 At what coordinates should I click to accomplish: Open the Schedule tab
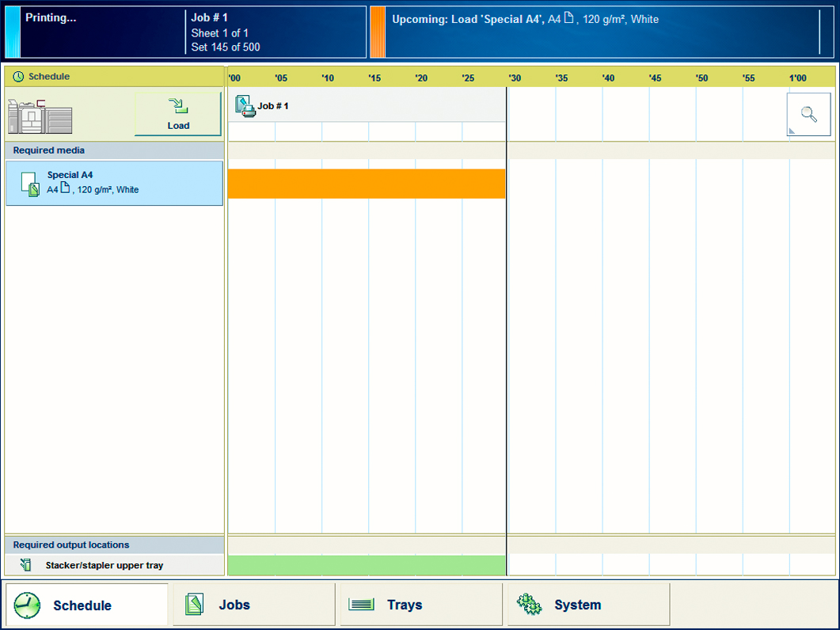86,605
